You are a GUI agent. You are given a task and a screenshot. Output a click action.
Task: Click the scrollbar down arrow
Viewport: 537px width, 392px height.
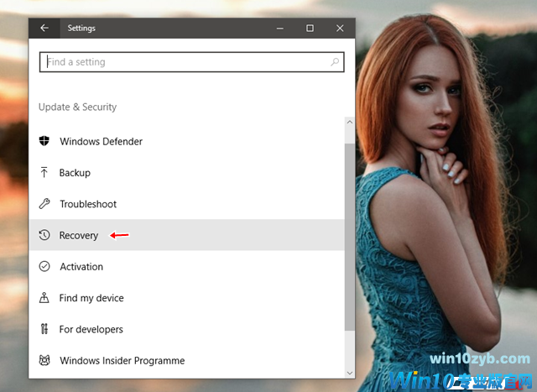pos(350,373)
